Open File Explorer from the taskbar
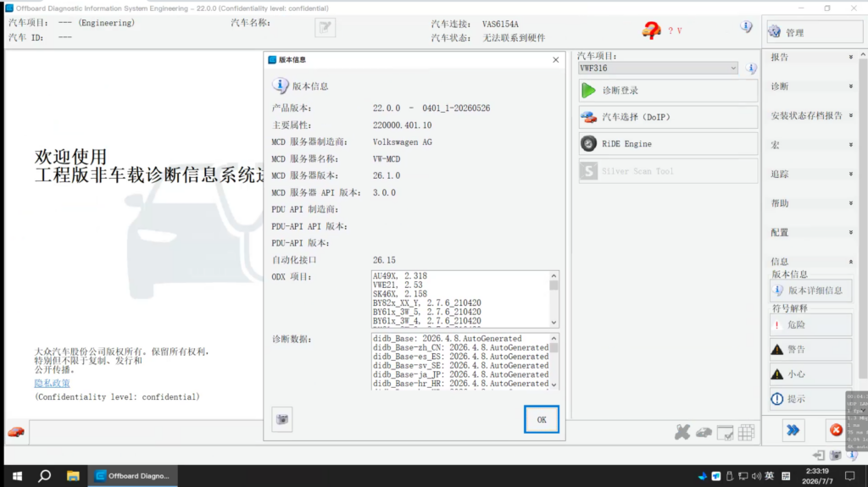Screen dimensions: 868x487 coord(73,476)
